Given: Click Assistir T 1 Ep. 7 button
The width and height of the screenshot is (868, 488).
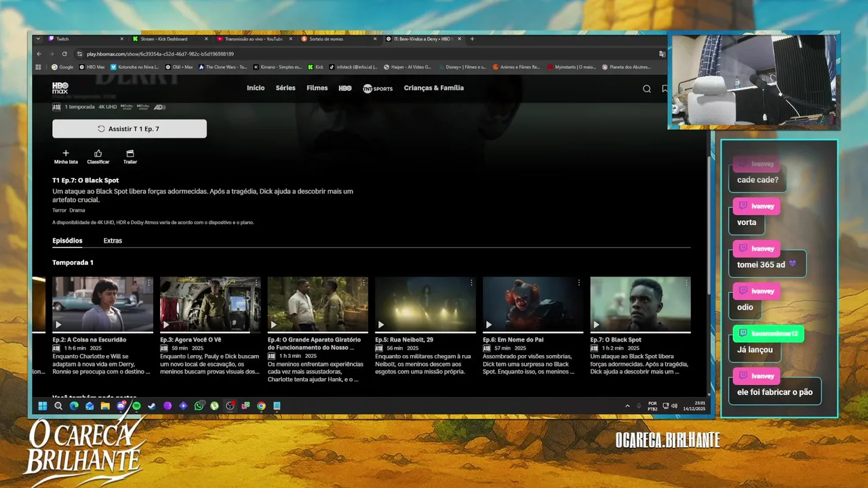Looking at the screenshot, I should [x=130, y=129].
